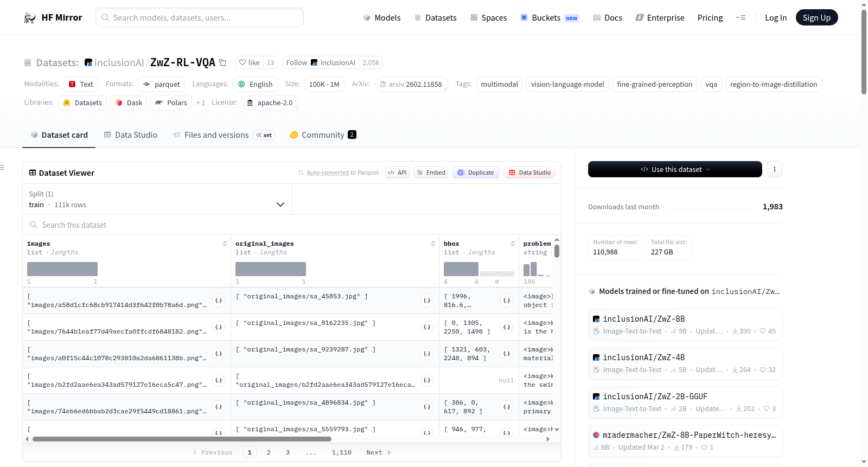Expand cell of images a0f15c44 row
Viewport: 868px width, 467px height.
tap(219, 354)
